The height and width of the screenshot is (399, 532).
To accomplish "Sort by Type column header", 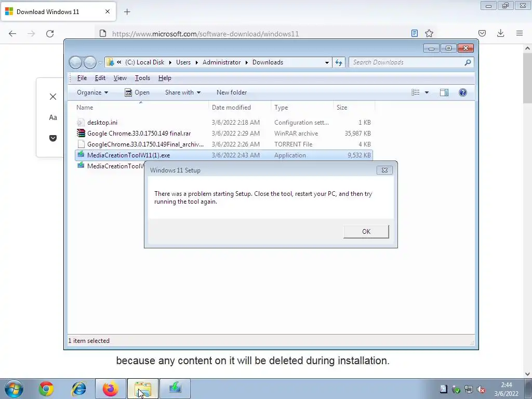I will (302, 108).
